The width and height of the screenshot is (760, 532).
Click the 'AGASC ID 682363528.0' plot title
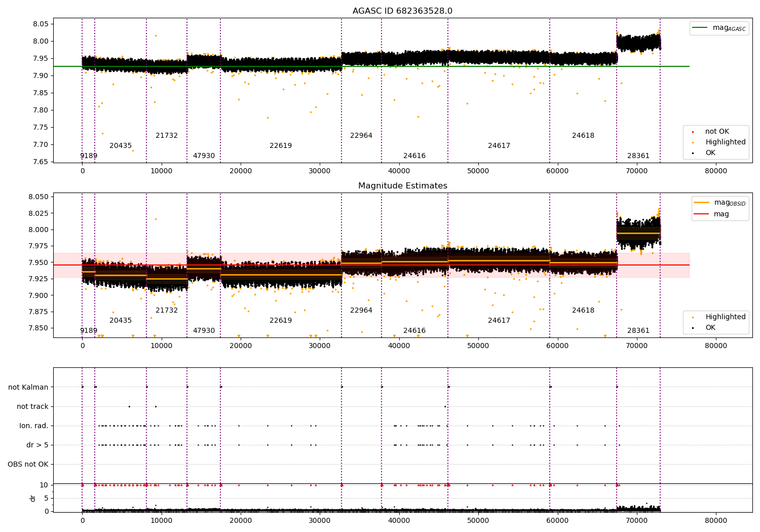coord(402,11)
